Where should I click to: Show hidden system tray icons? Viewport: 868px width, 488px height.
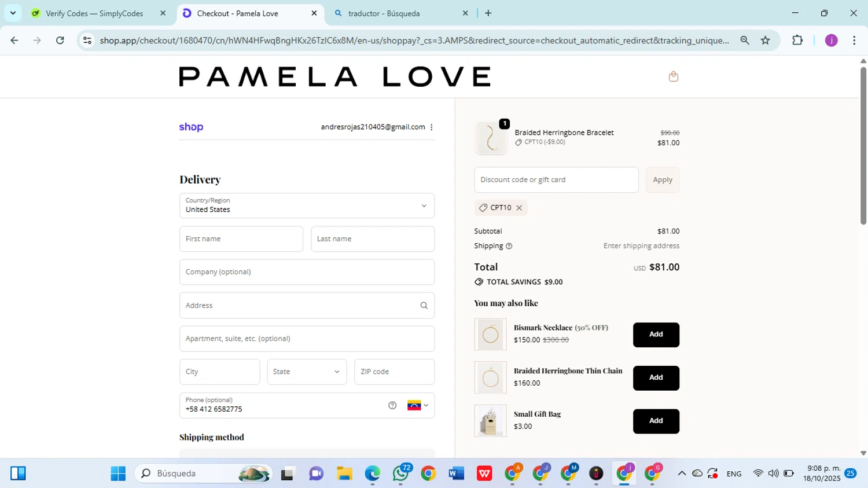coord(682,474)
